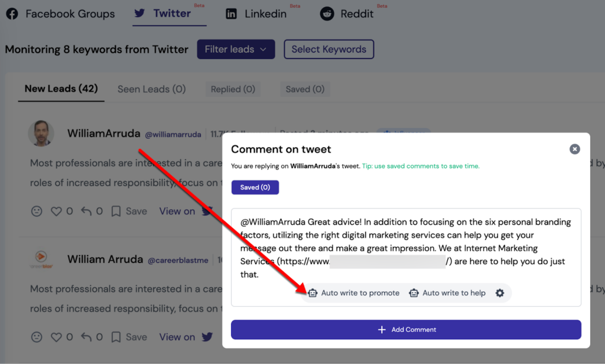Click the smiley icon on first lead
Screen dimensions: 605x364
[x=37, y=211]
